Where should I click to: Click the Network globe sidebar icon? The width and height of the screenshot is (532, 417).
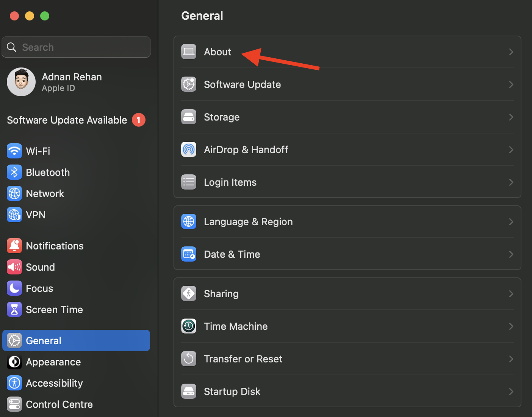click(14, 194)
